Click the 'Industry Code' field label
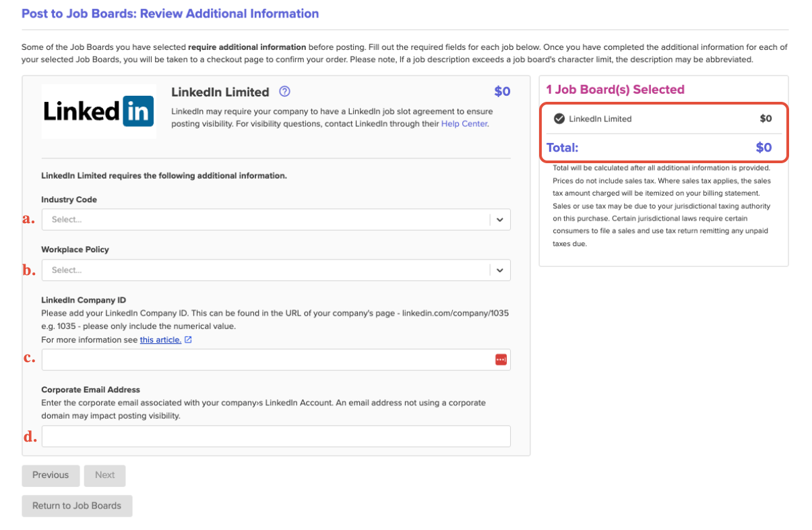Image resolution: width=812 pixels, height=530 pixels. (x=69, y=200)
